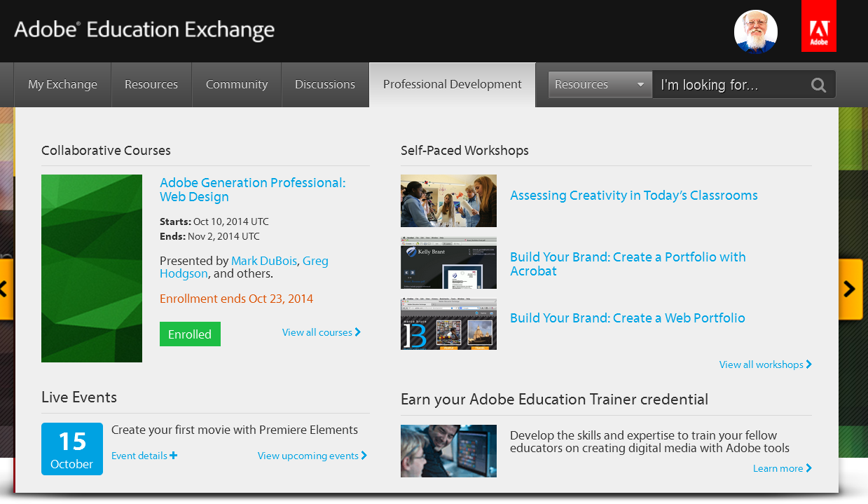The height and width of the screenshot is (504, 868).
Task: Open the My Exchange tab
Action: 62,84
